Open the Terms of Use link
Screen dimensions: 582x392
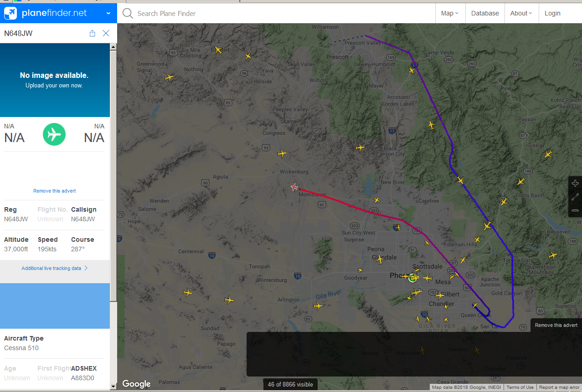click(x=520, y=387)
